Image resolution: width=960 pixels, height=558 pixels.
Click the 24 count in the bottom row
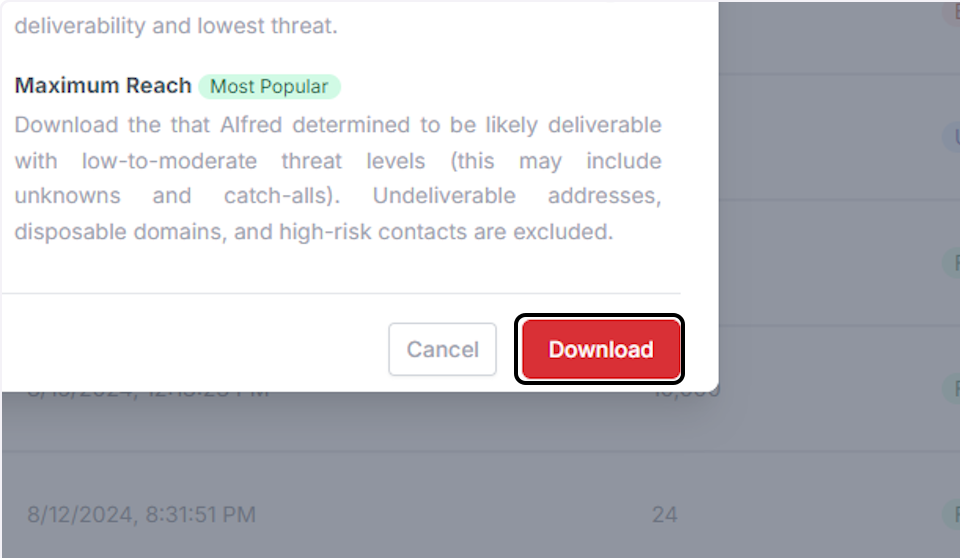664,515
